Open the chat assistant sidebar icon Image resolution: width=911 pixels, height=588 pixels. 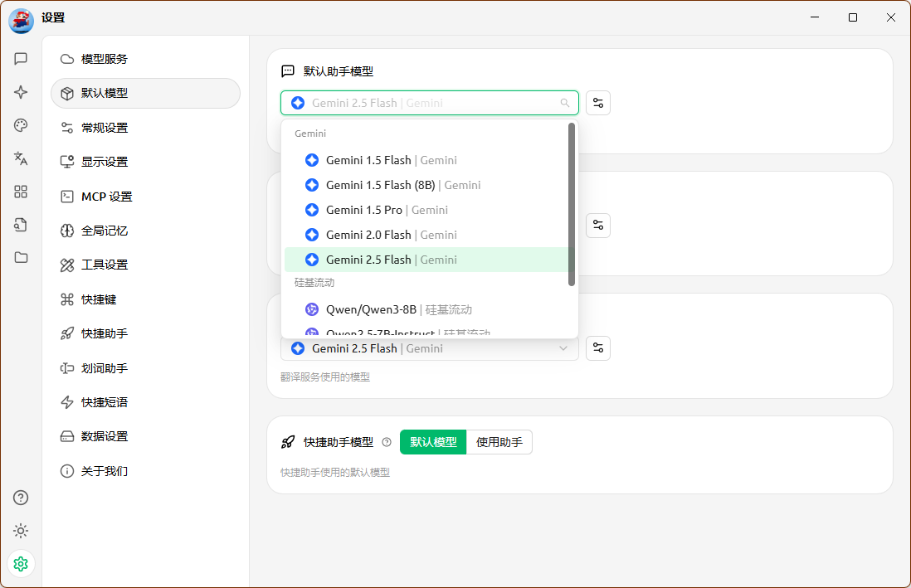coord(21,59)
